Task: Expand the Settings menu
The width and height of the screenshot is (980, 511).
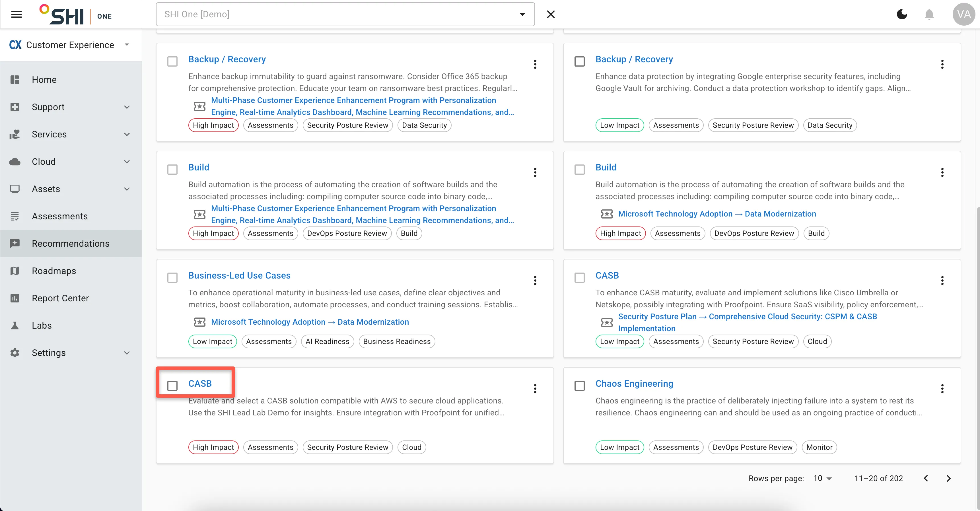Action: tap(71, 353)
